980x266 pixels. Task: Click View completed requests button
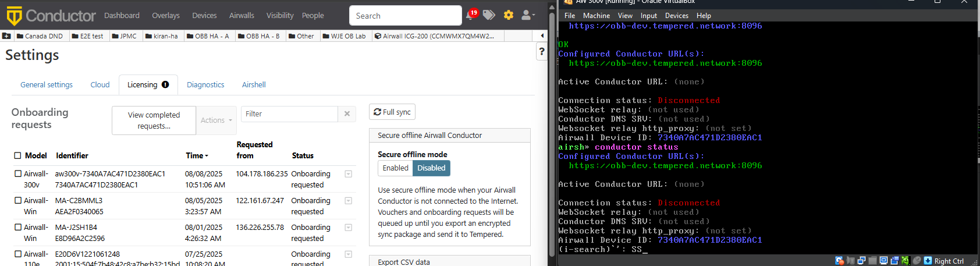(154, 120)
